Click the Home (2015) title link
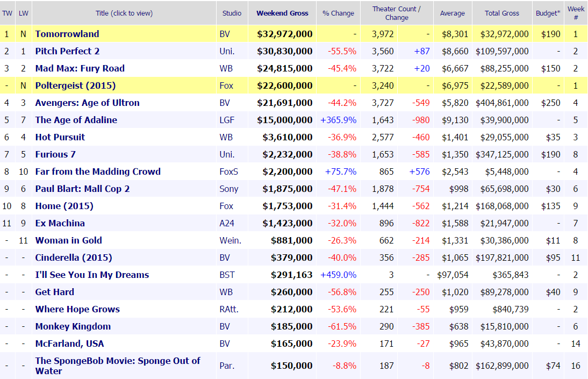 click(x=64, y=206)
